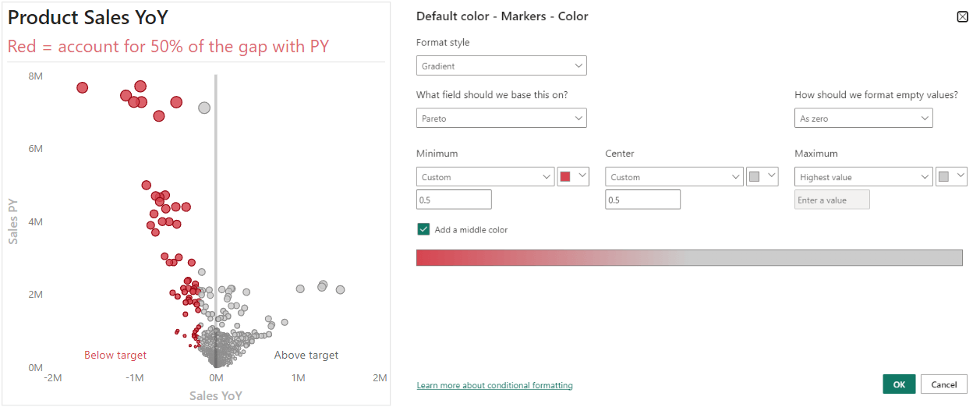Viewport: 980px width, 407px height.
Task: Click the large gray marker near 7M
Action: [204, 108]
